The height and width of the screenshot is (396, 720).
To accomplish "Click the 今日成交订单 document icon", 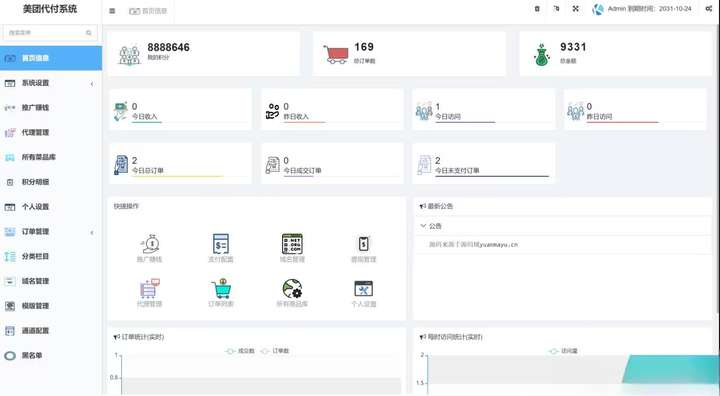I will 273,165.
